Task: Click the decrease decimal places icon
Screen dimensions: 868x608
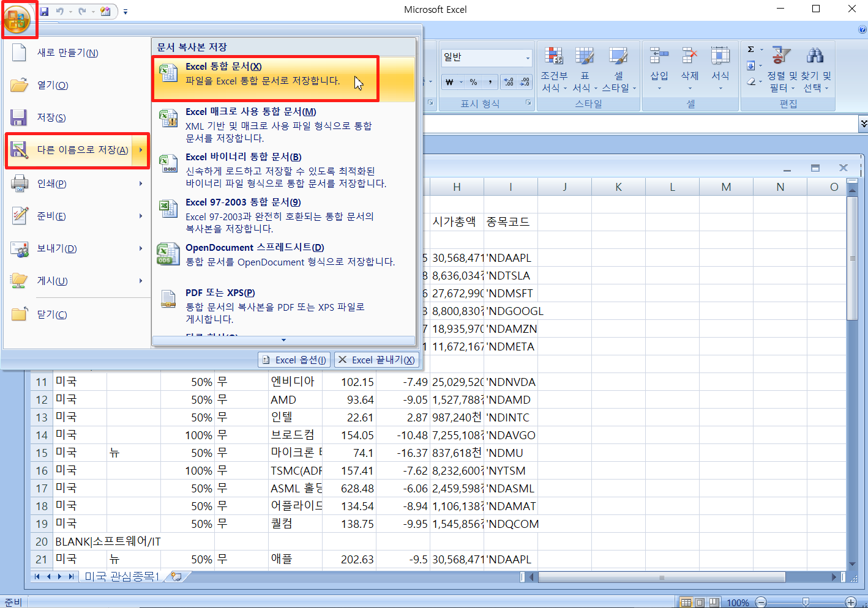Action: click(x=525, y=82)
